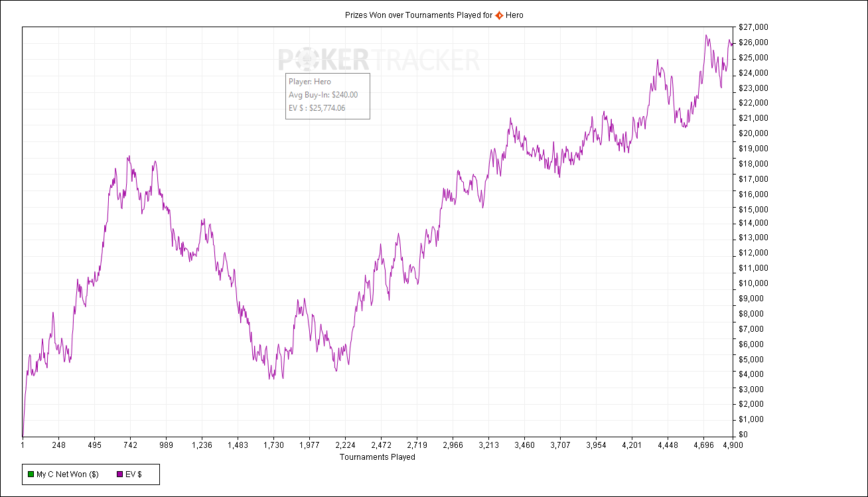Screen dimensions: 868x497
Task: Click the 4,448 x-axis tick label
Action: click(668, 445)
